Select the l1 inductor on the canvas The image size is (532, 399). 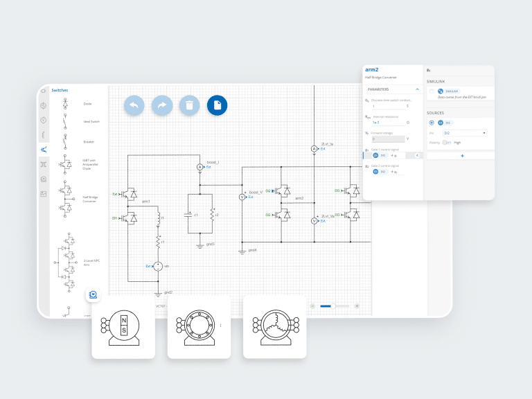click(158, 219)
